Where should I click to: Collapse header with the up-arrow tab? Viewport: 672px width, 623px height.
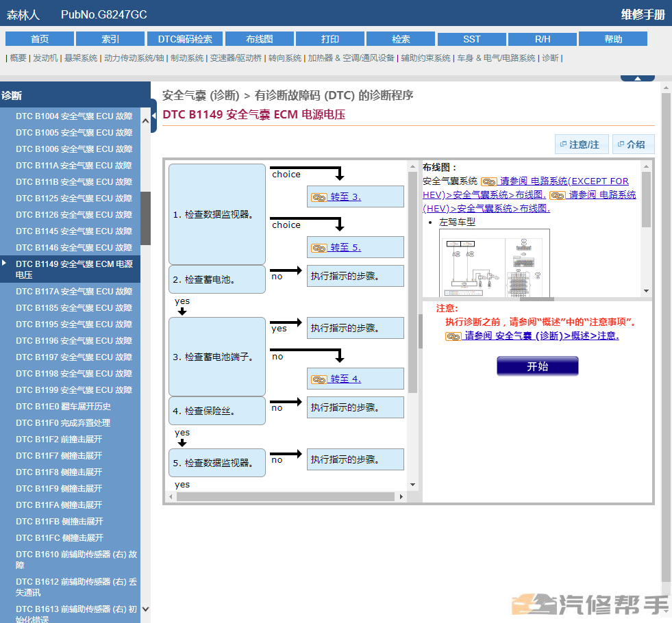[x=638, y=78]
